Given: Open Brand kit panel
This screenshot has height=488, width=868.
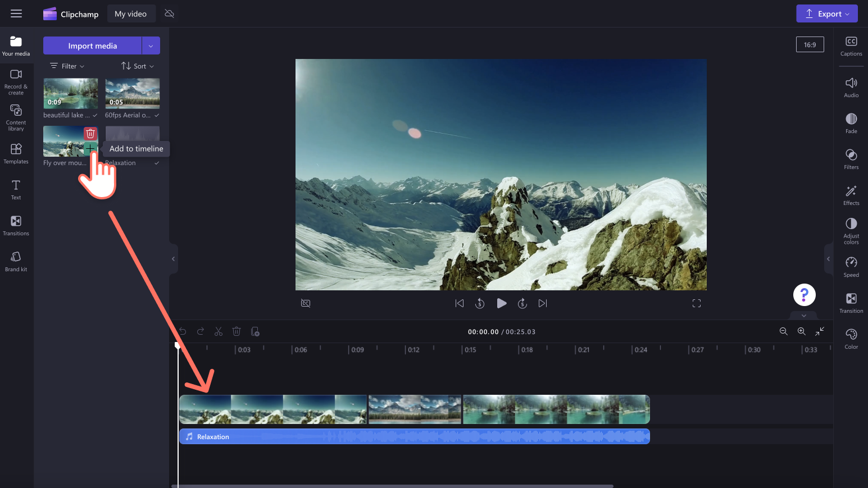Looking at the screenshot, I should click(x=16, y=262).
